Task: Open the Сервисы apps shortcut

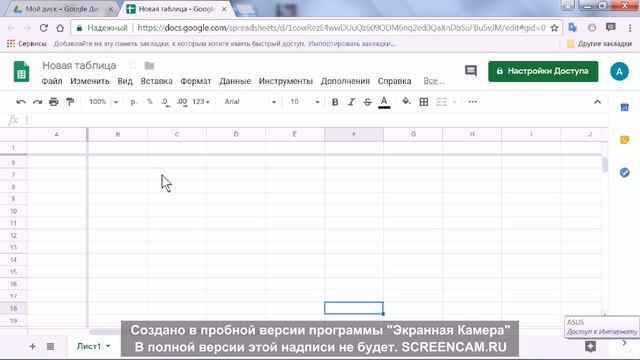Action: tap(27, 44)
